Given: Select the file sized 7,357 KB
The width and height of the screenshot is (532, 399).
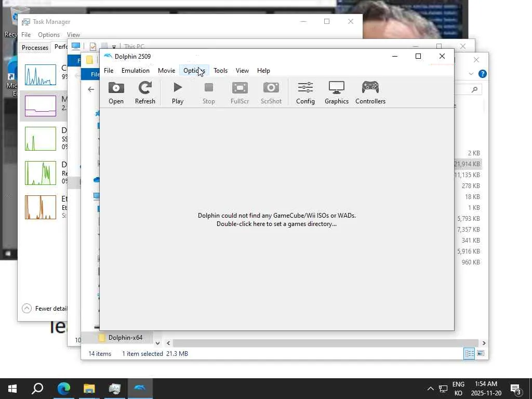Looking at the screenshot, I should (x=468, y=229).
